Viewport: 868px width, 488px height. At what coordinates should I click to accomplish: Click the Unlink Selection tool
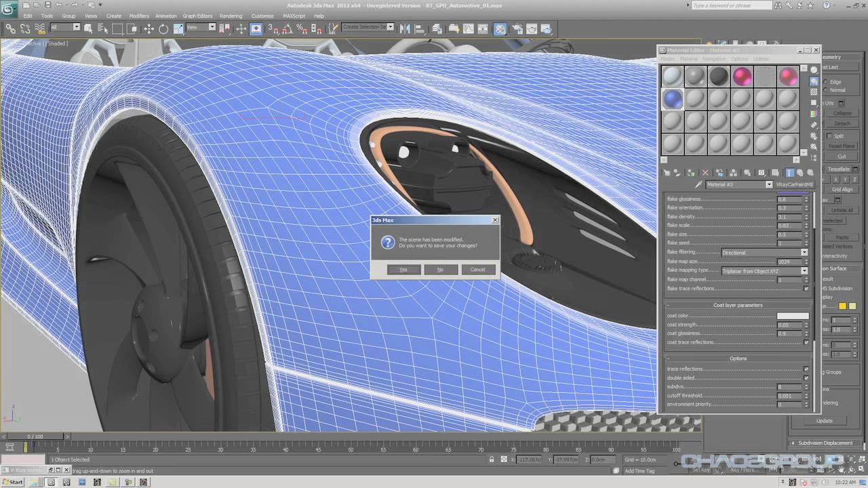25,28
